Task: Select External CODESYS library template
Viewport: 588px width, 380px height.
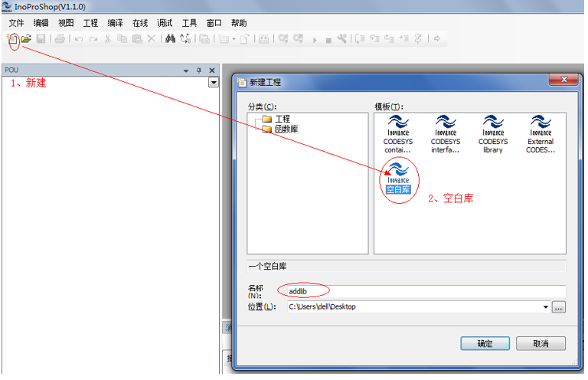Action: pos(541,134)
